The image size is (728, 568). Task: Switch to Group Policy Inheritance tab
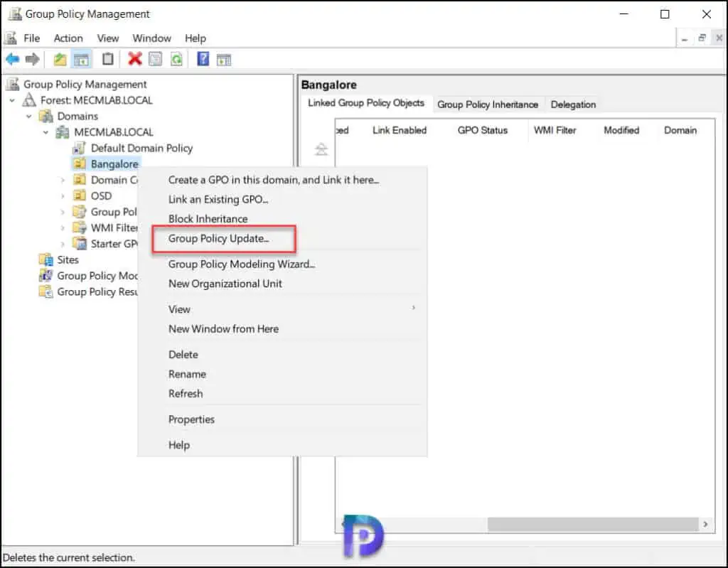(x=488, y=105)
